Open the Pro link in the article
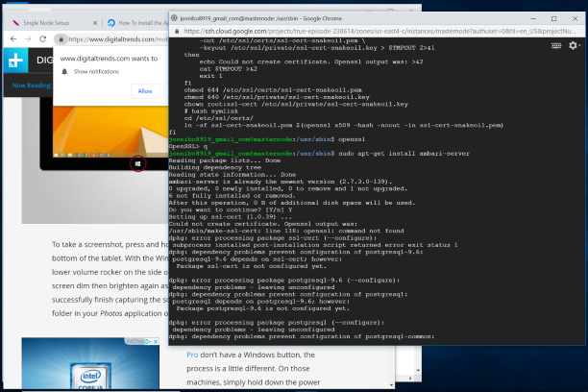Image resolution: width=588 pixels, height=392 pixels. 192,355
